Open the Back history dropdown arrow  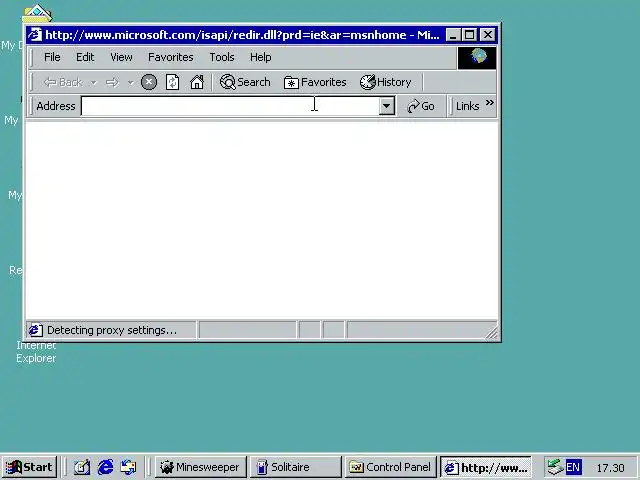[x=94, y=83]
